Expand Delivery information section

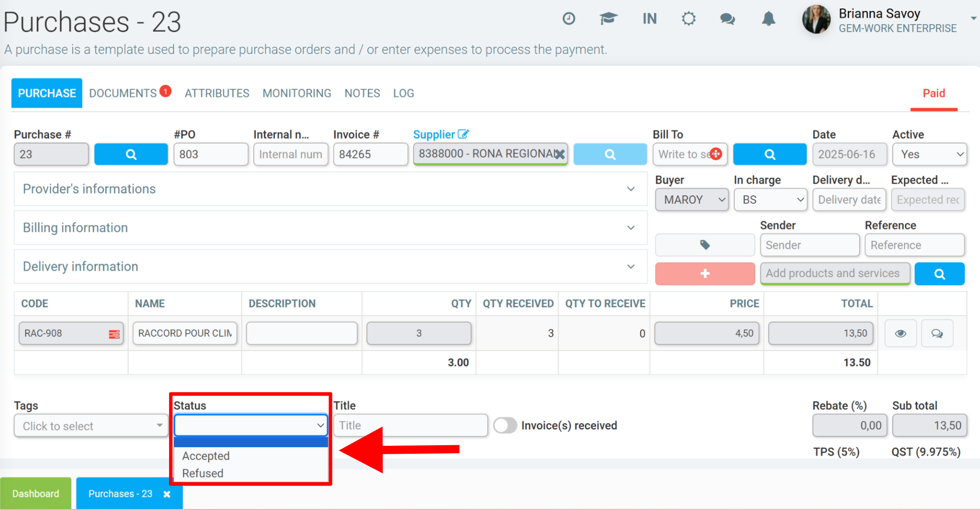click(331, 266)
